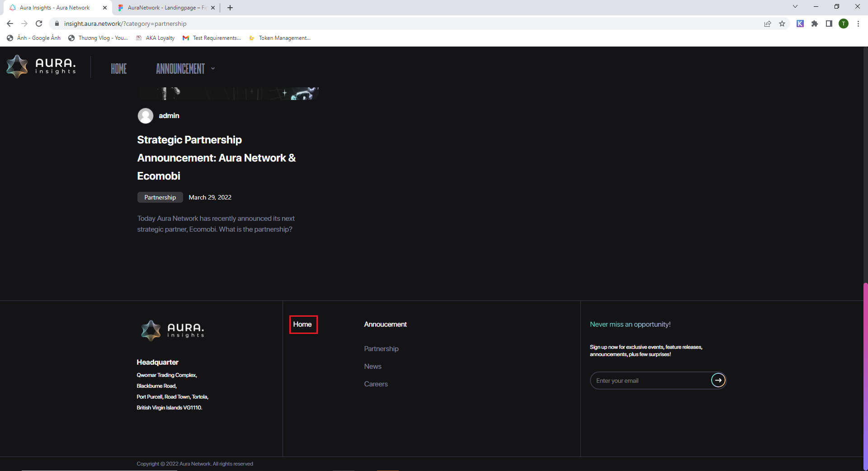Click the footer Home link
The image size is (868, 471).
[x=302, y=324]
